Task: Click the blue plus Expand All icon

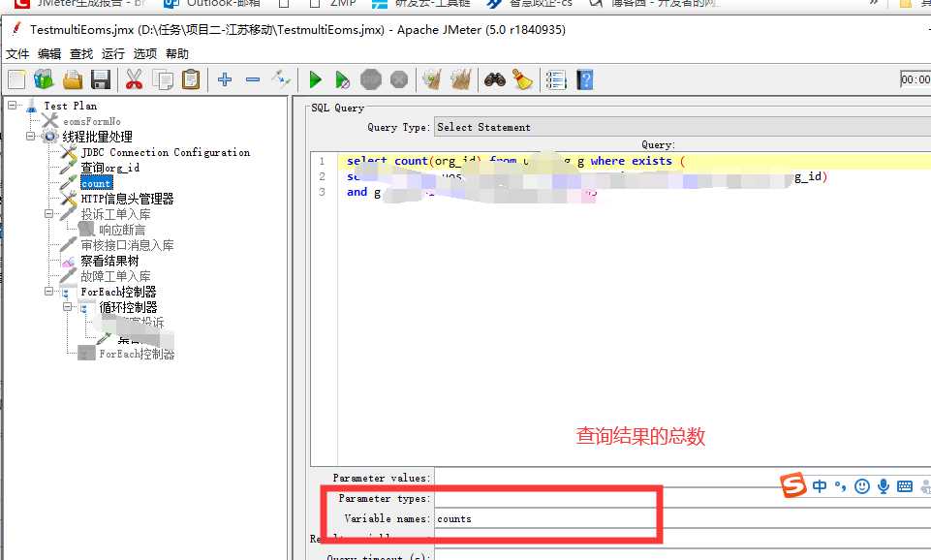Action: tap(225, 79)
